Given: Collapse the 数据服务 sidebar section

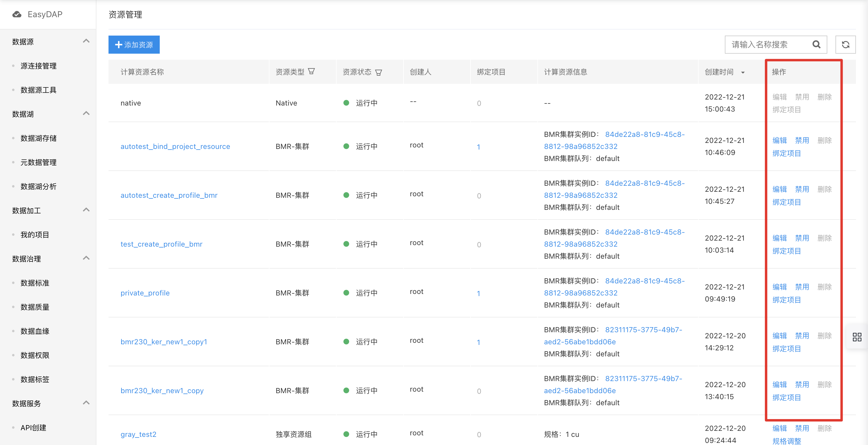Looking at the screenshot, I should tap(86, 402).
